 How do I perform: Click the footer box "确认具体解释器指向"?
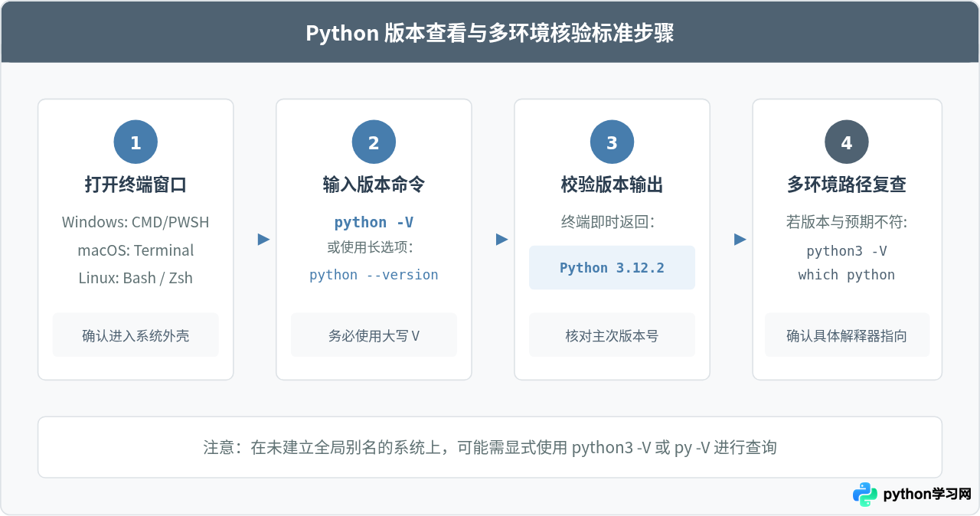pyautogui.click(x=847, y=335)
